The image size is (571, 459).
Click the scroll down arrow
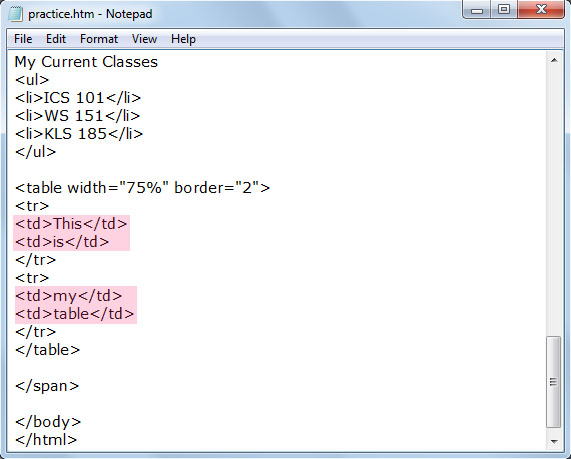pyautogui.click(x=554, y=442)
